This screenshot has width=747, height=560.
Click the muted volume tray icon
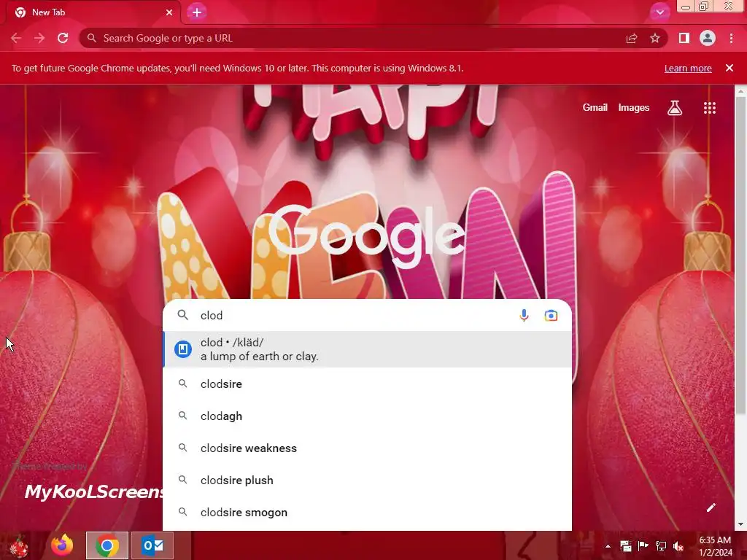pos(678,546)
